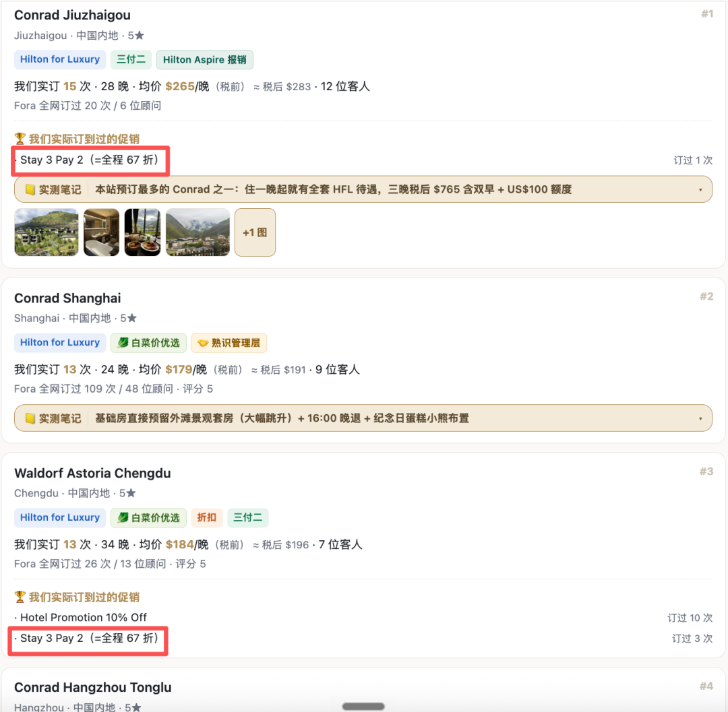Click 我们实际订到过的促销 heading under Waldorf Astoria

pos(84,597)
